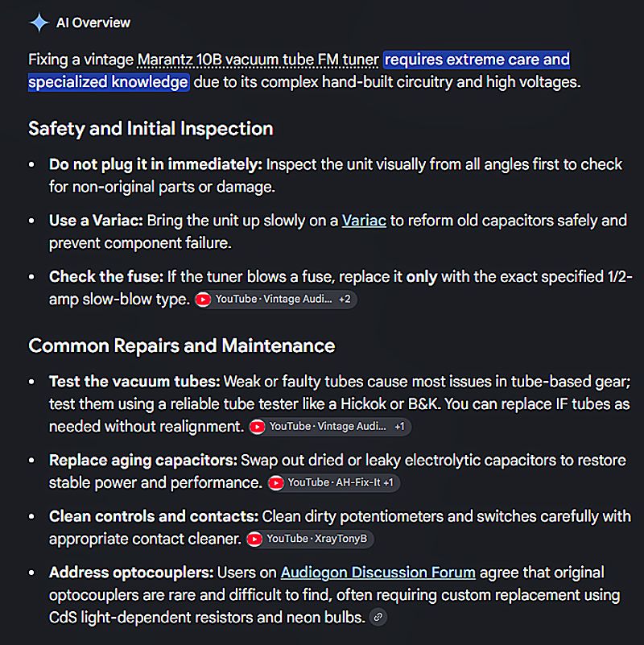This screenshot has height=645, width=644.
Task: Open YouTube Vintage Audi... fuse source chip
Action: tap(275, 300)
